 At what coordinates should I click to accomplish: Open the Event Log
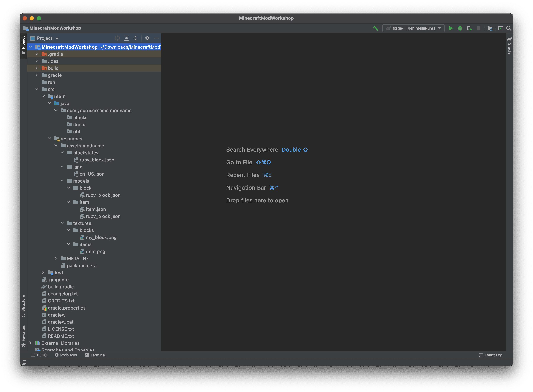click(x=490, y=355)
